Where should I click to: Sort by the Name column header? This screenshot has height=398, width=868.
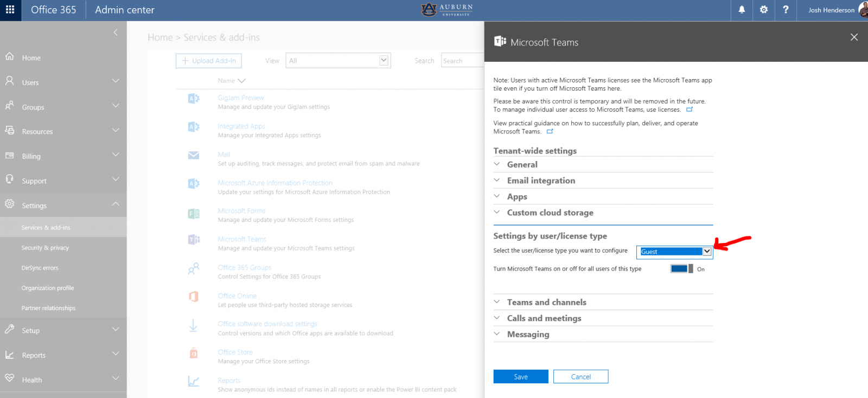pyautogui.click(x=232, y=81)
